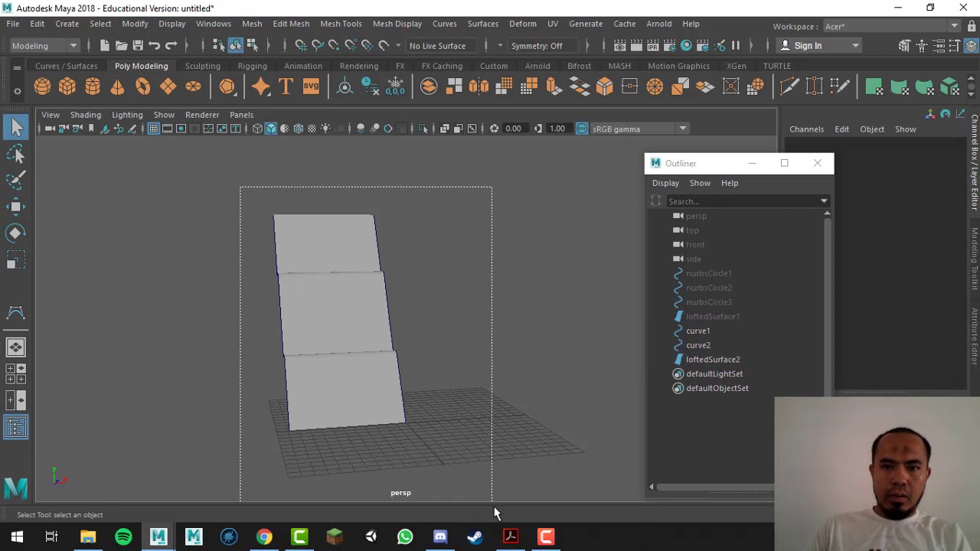The height and width of the screenshot is (551, 980).
Task: Switch to the Rigging shelf tab
Action: 252,66
